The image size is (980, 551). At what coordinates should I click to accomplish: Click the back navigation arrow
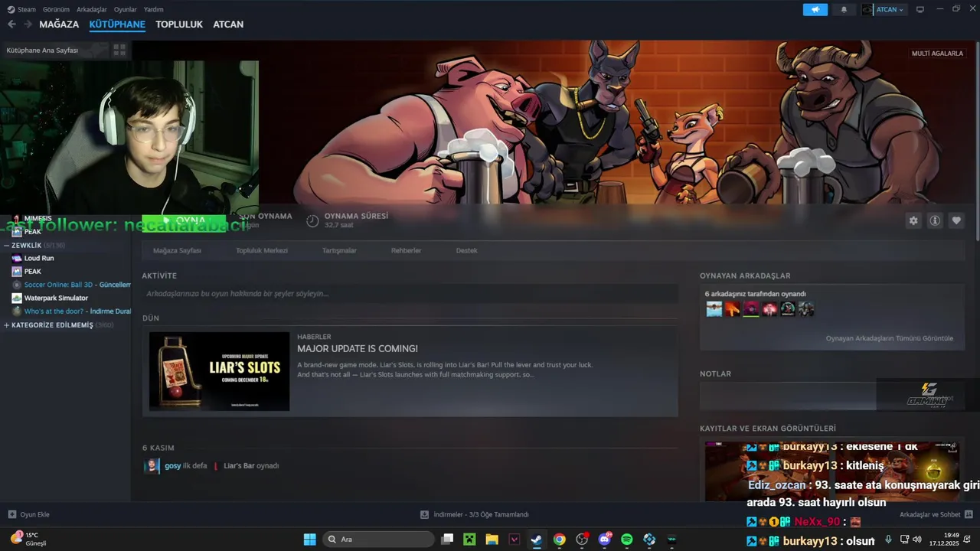[x=11, y=24]
